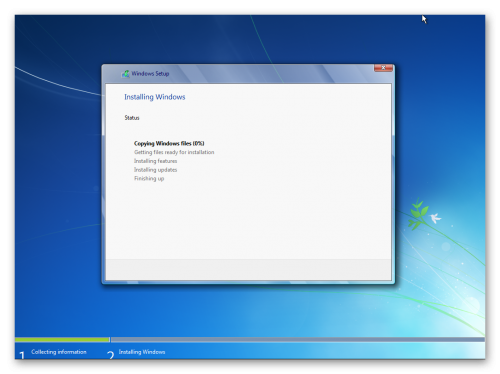Click the green Collecting information progress bar
500x374 pixels.
[x=62, y=340]
